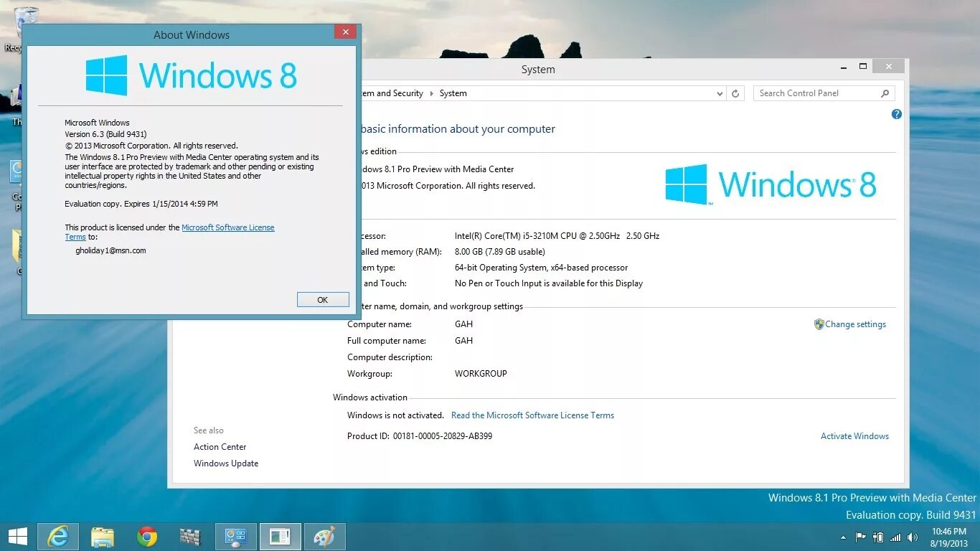Screen dimensions: 980x551
Task: Select Evaluation copy expiry text in About Windows
Action: point(141,204)
